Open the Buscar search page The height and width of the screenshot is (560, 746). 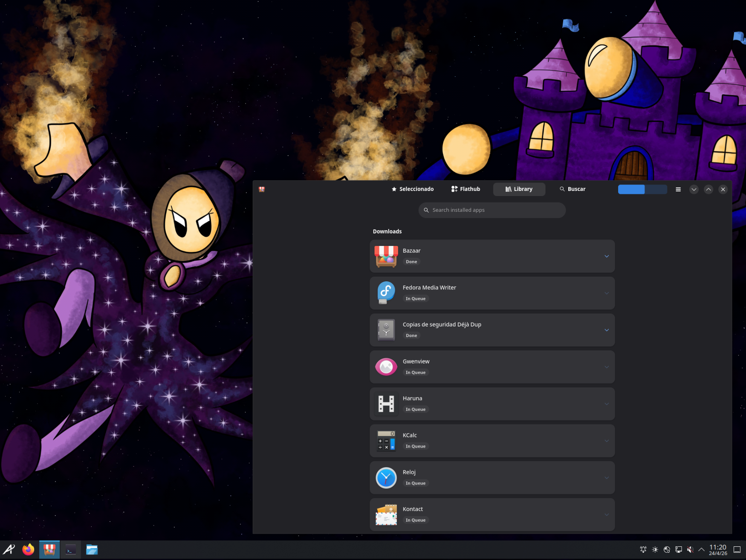[573, 189]
